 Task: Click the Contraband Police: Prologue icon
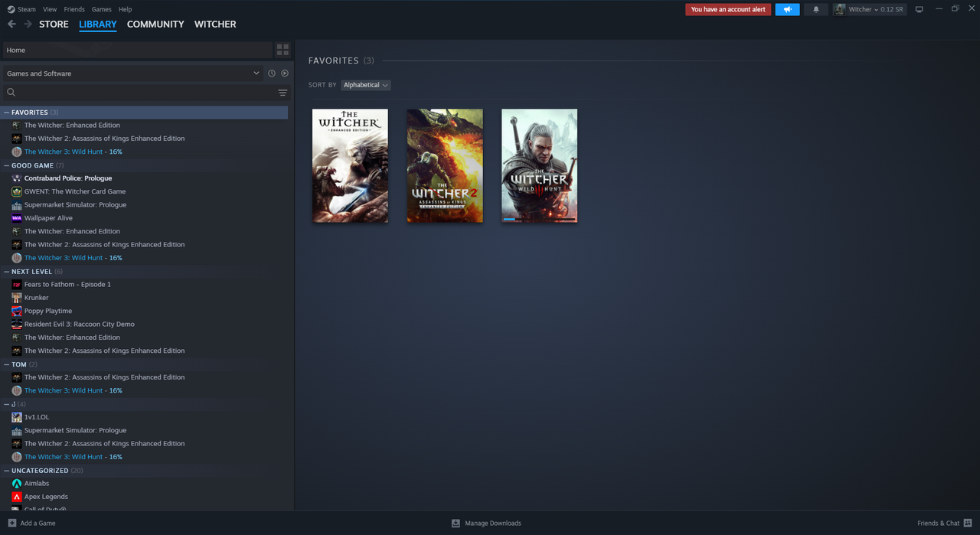point(17,178)
